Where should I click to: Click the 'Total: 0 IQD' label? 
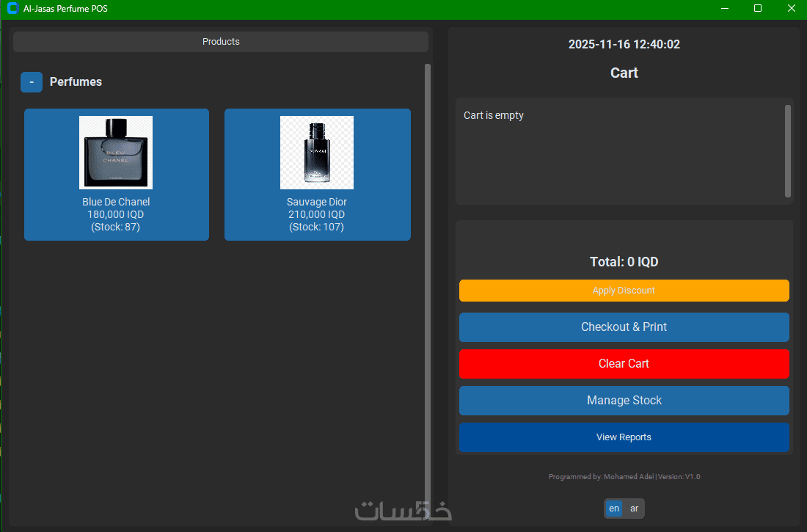point(624,262)
